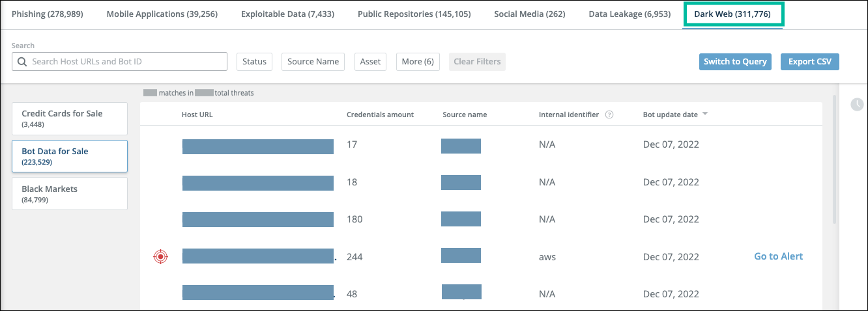Choose the Black Markets category
This screenshot has height=311, width=868.
(x=69, y=194)
